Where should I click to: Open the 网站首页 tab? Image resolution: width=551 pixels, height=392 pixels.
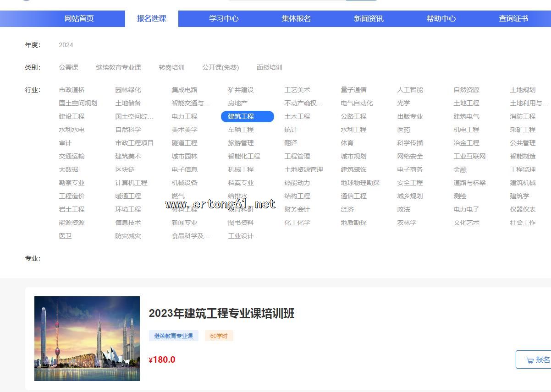pyautogui.click(x=79, y=19)
